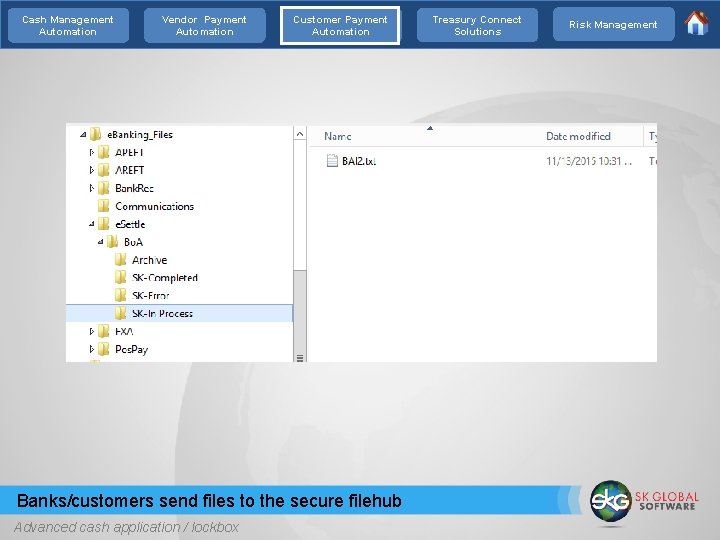Click the SK-Completed folder icon

tap(121, 277)
